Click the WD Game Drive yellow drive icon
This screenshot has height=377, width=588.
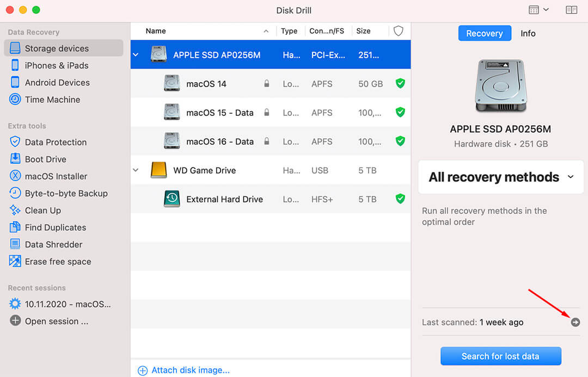tap(158, 170)
